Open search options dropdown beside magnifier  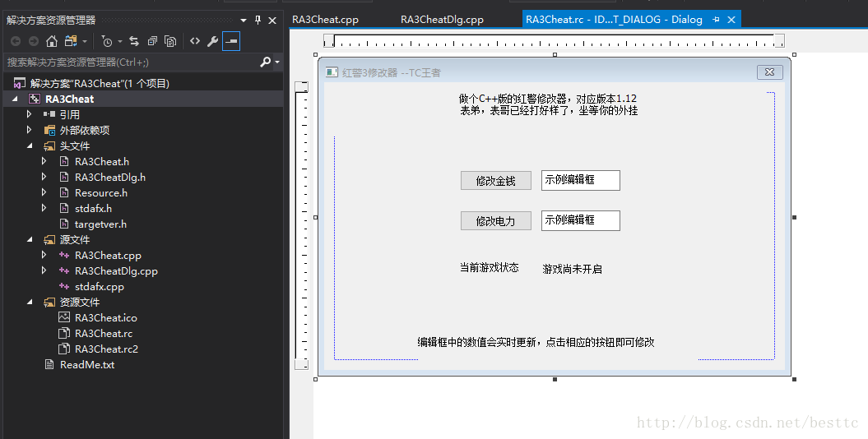(x=277, y=62)
